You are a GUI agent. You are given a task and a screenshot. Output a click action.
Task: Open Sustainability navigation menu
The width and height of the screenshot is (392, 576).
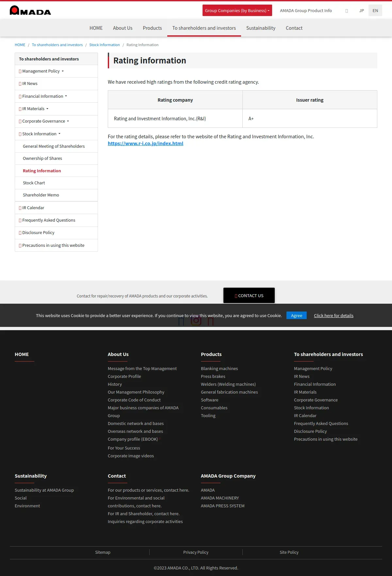pyautogui.click(x=261, y=28)
